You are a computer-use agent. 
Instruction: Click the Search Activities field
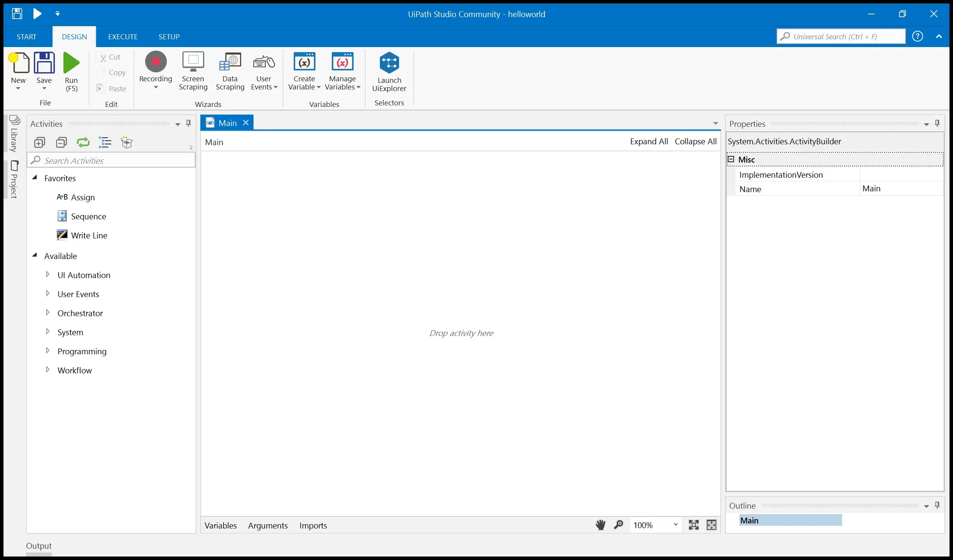(111, 161)
